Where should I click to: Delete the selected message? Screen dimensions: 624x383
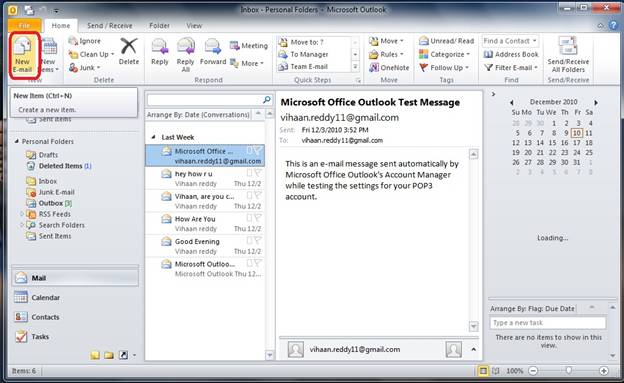pos(129,52)
